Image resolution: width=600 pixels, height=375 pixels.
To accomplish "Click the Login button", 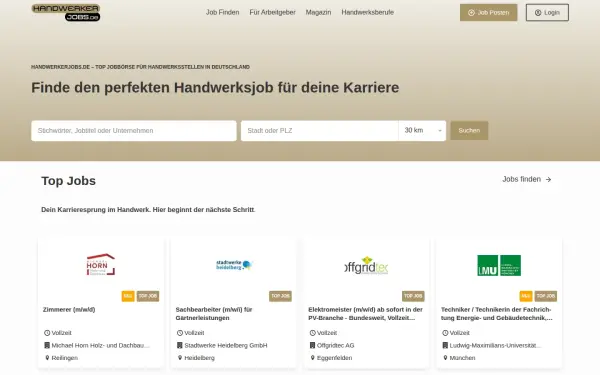I will click(x=547, y=13).
